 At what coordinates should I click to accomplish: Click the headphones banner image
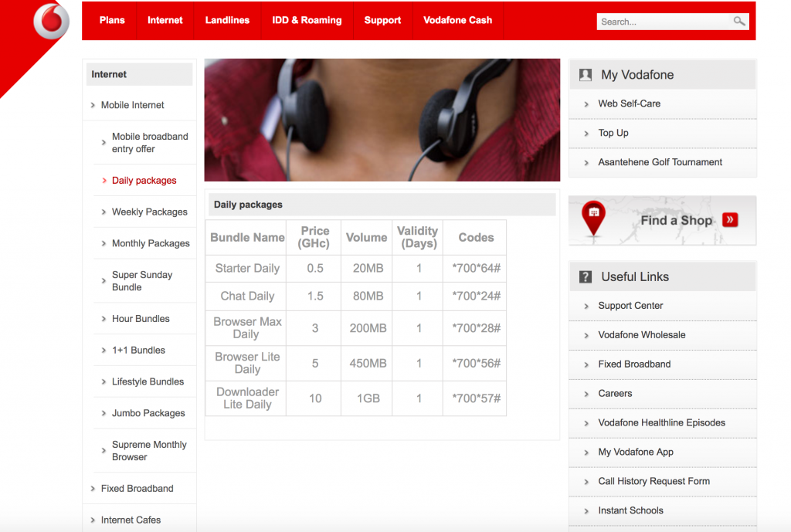[382, 120]
